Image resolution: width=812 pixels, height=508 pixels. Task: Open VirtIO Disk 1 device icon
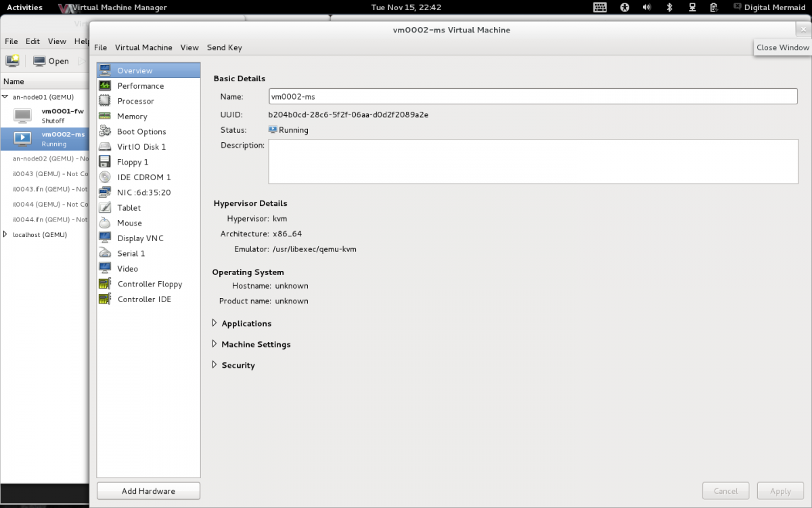pyautogui.click(x=105, y=147)
